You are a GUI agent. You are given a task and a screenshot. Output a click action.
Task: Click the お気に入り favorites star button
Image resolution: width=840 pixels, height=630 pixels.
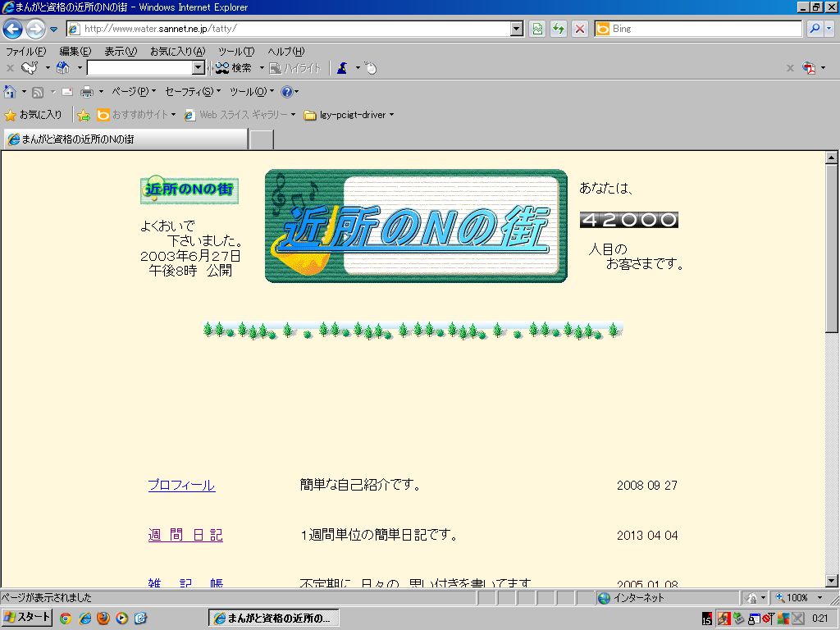(x=33, y=115)
